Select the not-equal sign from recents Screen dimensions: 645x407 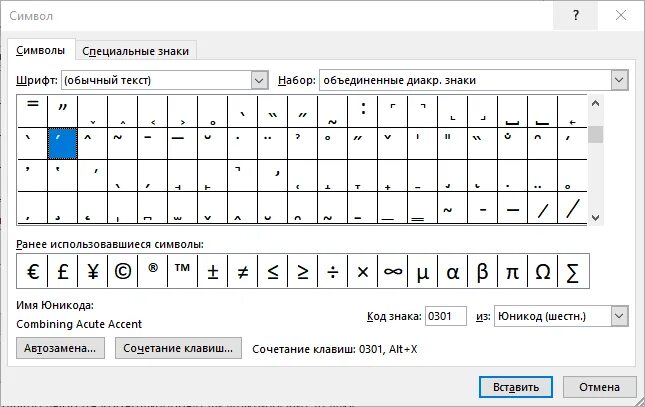243,271
